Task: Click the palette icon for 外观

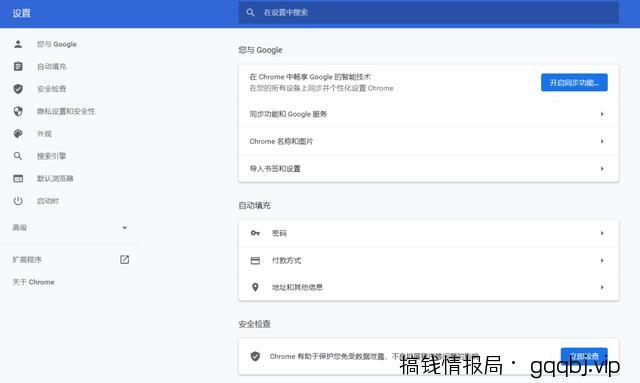Action: tap(18, 134)
